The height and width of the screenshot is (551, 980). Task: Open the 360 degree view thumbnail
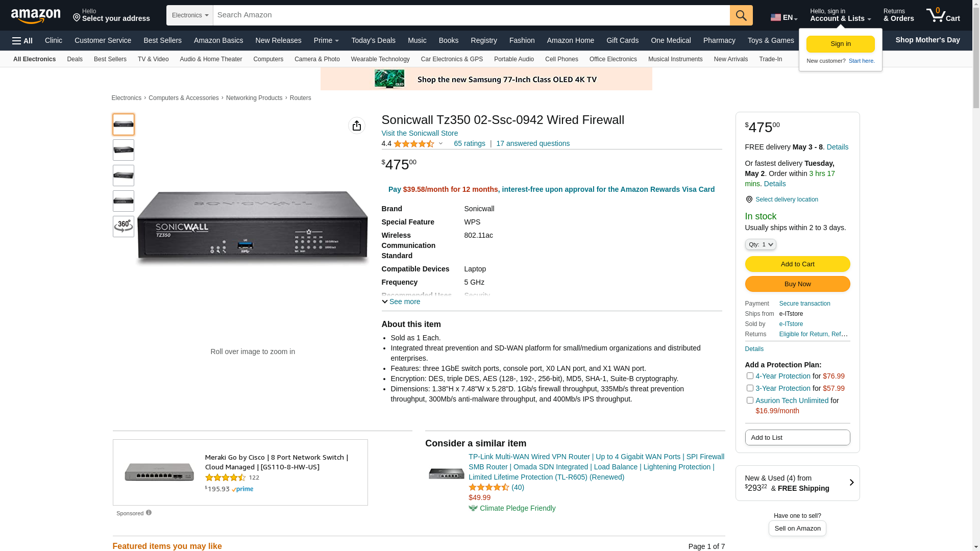pos(124,226)
